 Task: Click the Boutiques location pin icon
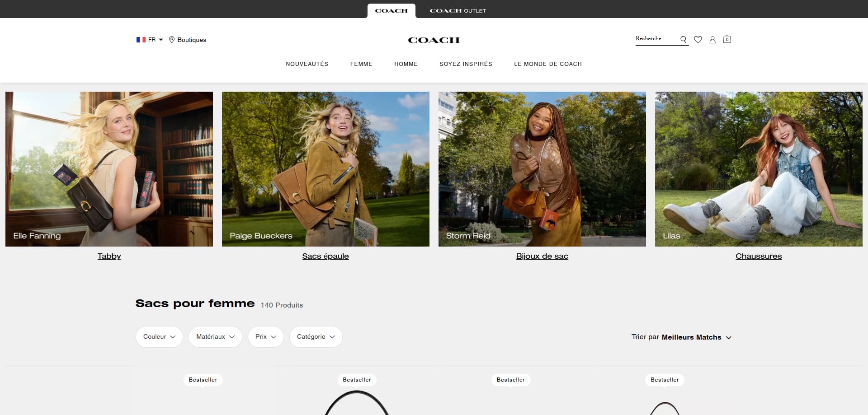pos(172,40)
